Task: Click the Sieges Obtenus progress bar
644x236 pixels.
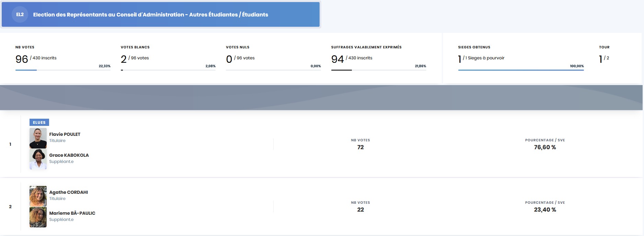Action: pos(521,70)
